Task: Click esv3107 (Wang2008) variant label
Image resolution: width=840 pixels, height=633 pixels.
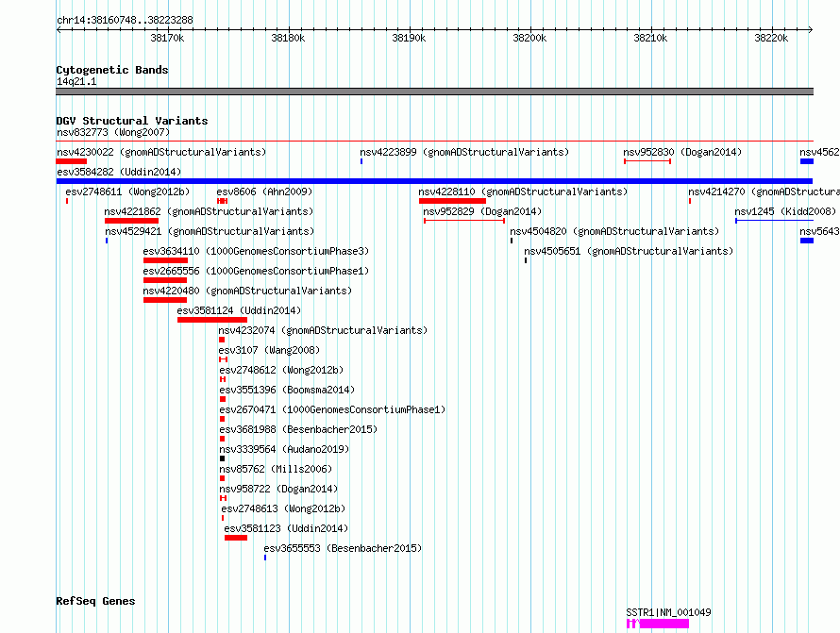Action: pyautogui.click(x=269, y=350)
